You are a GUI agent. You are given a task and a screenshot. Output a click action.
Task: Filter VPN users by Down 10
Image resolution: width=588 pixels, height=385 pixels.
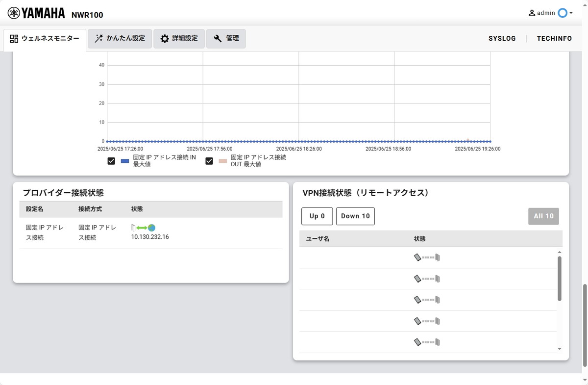pos(355,216)
